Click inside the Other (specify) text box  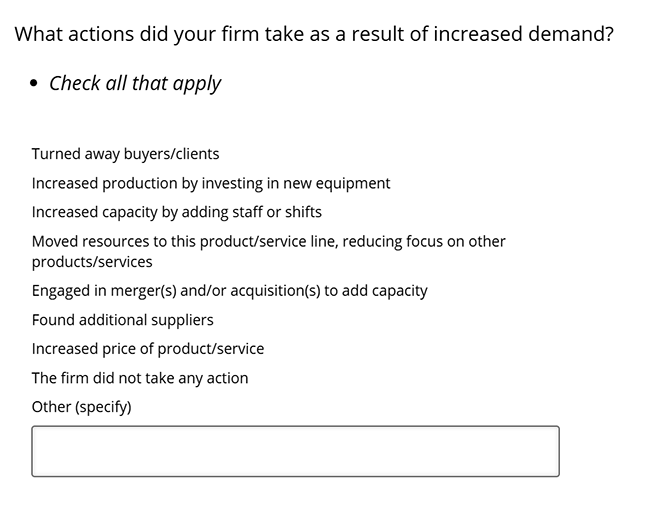click(x=296, y=451)
